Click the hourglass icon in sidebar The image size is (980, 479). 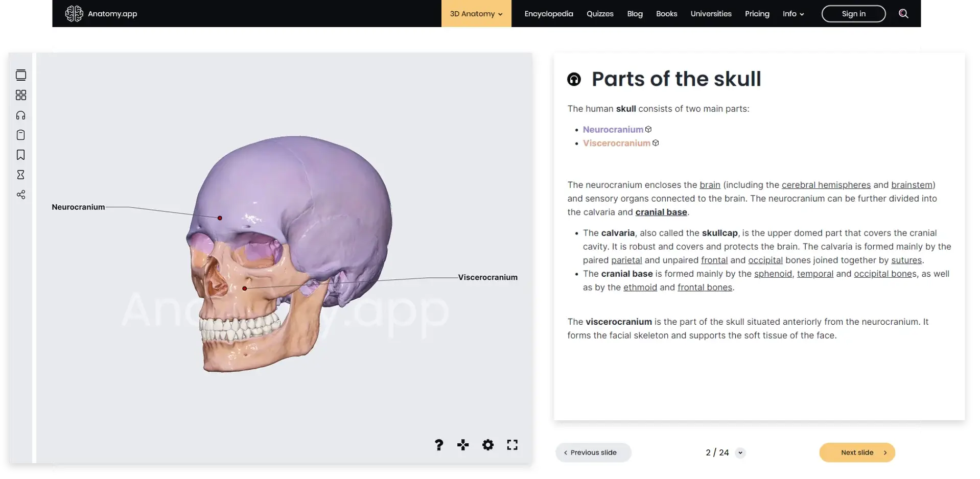(21, 175)
